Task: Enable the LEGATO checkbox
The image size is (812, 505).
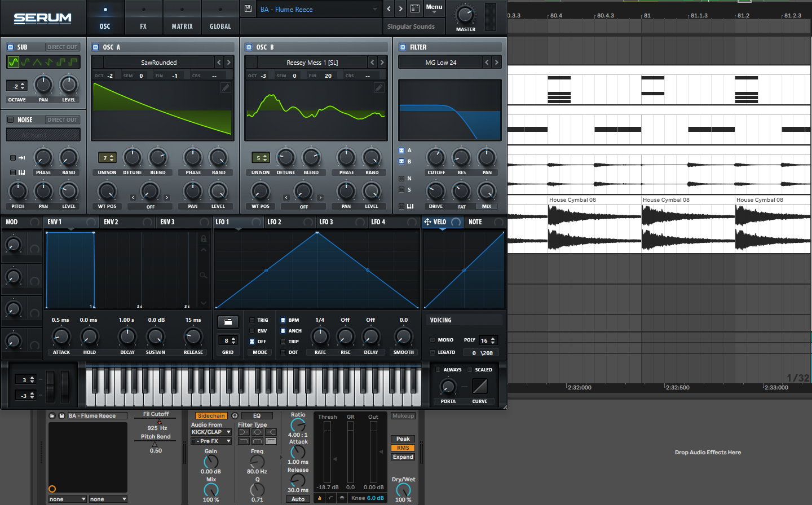Action: point(433,352)
